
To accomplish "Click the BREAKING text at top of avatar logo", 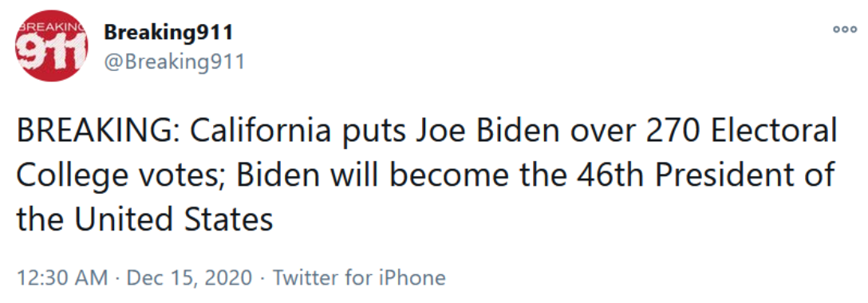I will [x=51, y=26].
